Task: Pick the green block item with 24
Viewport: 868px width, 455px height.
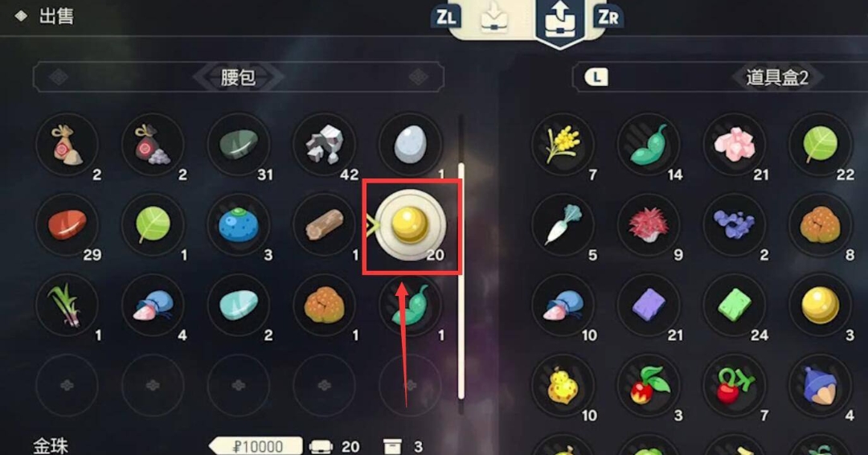Action: coord(735,305)
